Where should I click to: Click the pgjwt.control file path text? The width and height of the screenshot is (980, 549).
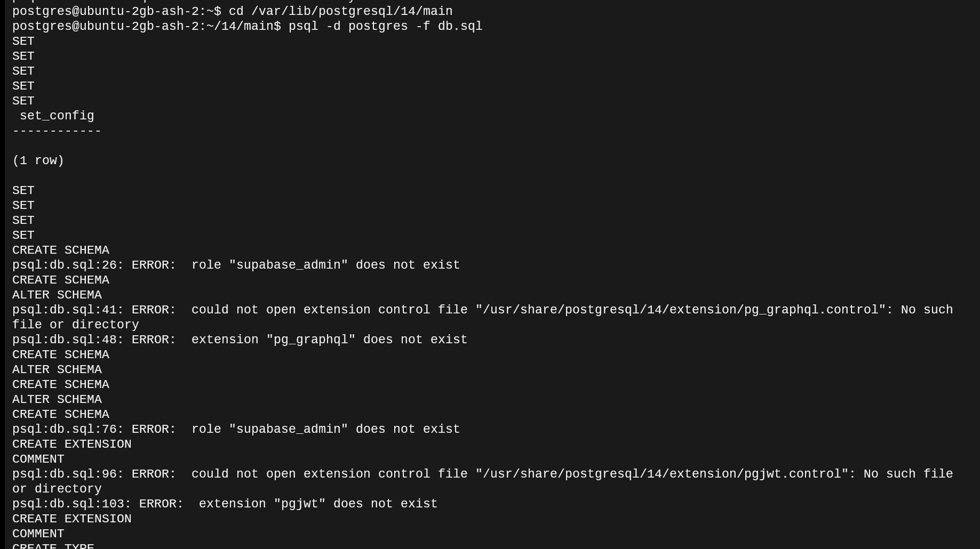[662, 474]
